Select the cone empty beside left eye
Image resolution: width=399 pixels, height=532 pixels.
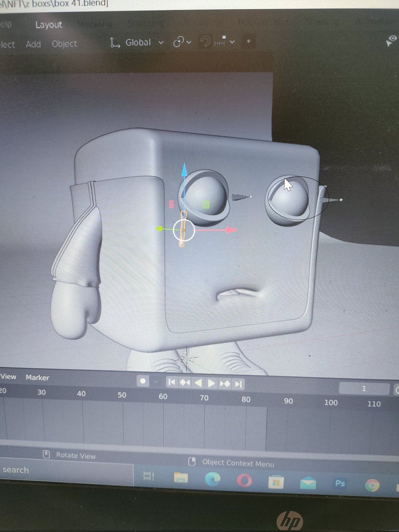[x=242, y=197]
